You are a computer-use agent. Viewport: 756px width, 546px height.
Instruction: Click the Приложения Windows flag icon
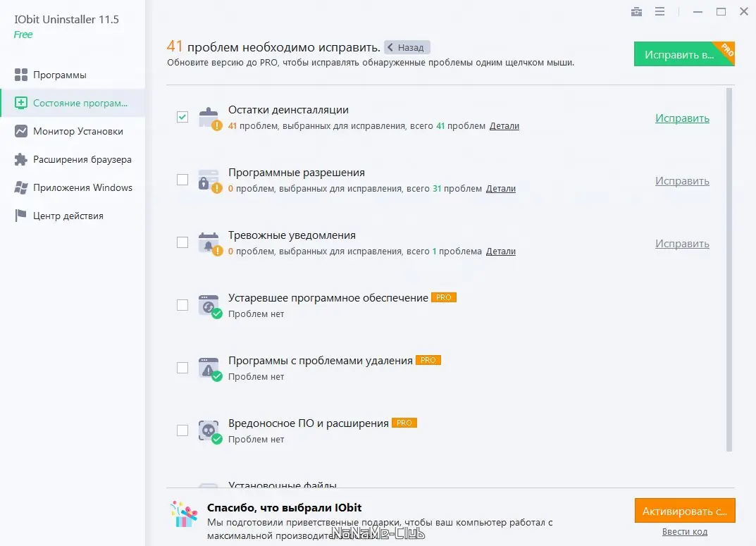click(x=20, y=187)
